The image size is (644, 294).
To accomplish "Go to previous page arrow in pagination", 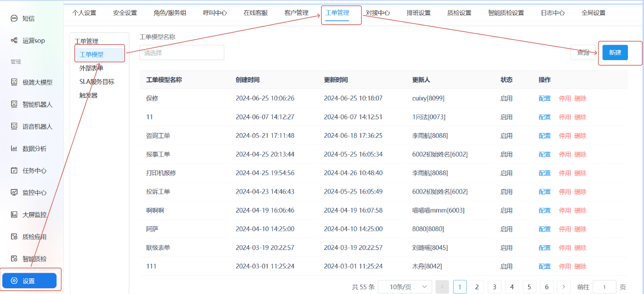I will [x=442, y=287].
